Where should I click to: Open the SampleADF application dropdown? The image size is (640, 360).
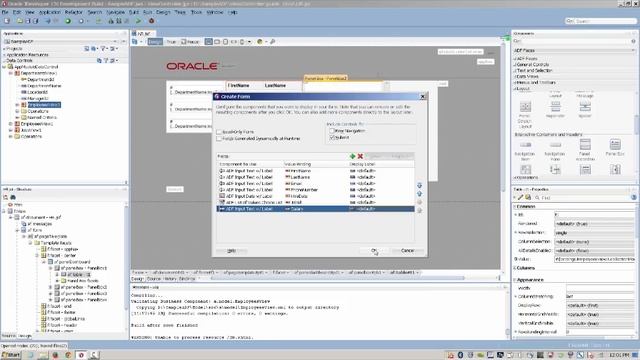point(116,42)
